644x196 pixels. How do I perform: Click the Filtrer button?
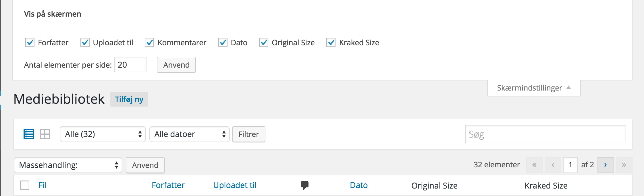click(x=249, y=134)
